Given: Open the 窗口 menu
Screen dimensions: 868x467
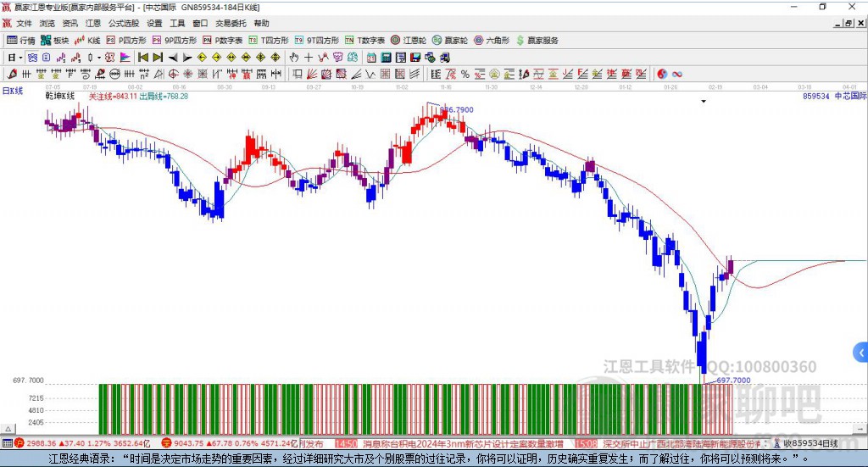Looking at the screenshot, I should [200, 23].
